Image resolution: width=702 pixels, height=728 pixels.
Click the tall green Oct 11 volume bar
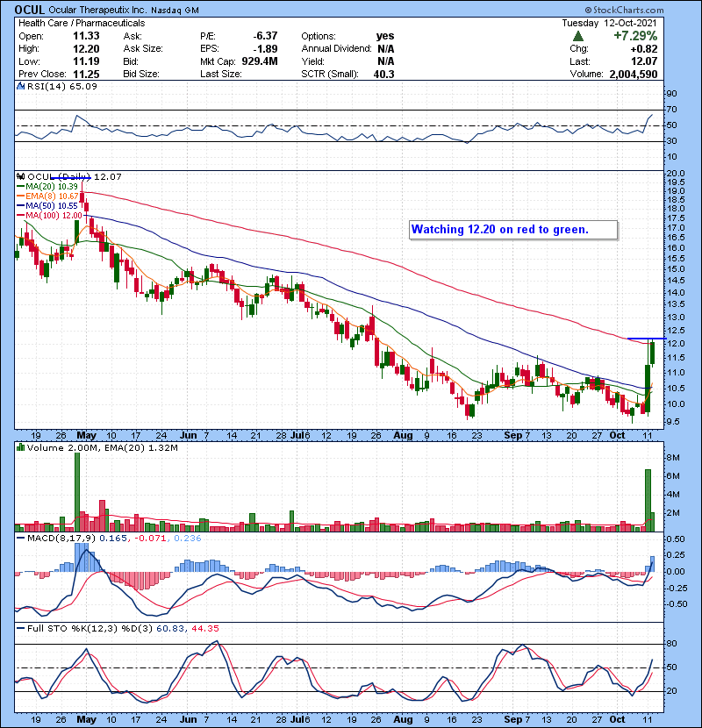pyautogui.click(x=648, y=500)
